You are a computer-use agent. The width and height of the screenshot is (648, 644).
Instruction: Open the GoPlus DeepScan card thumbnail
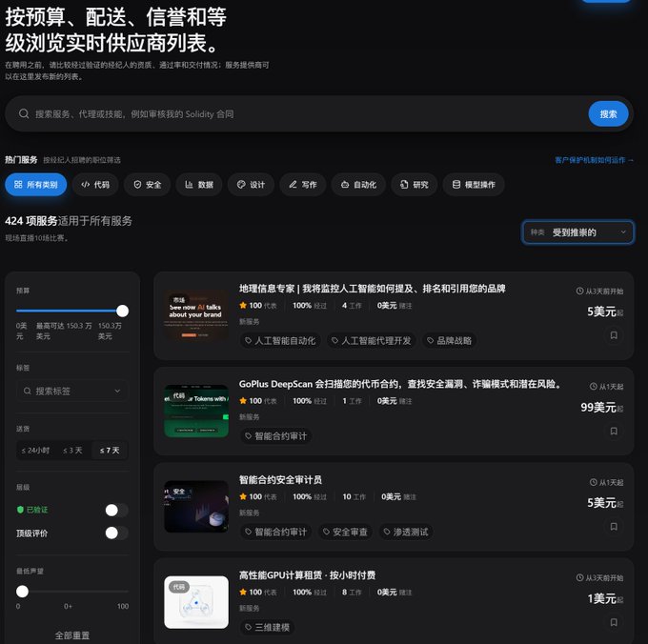click(196, 411)
